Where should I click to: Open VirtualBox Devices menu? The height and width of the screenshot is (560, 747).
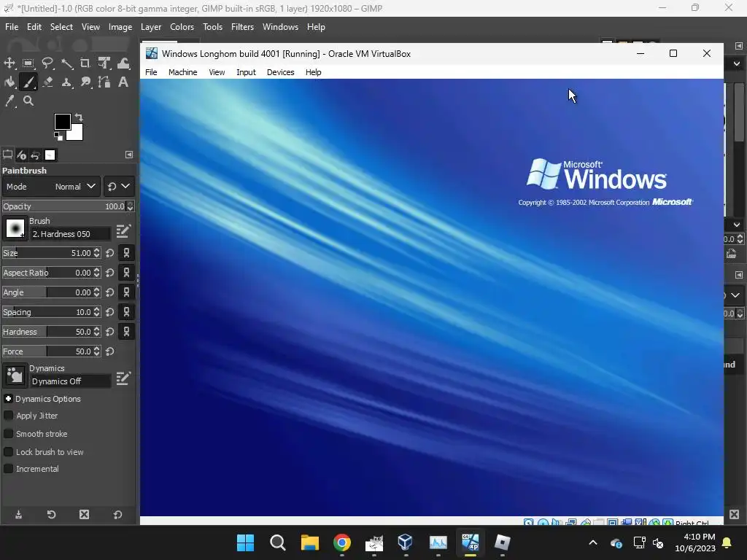281,72
